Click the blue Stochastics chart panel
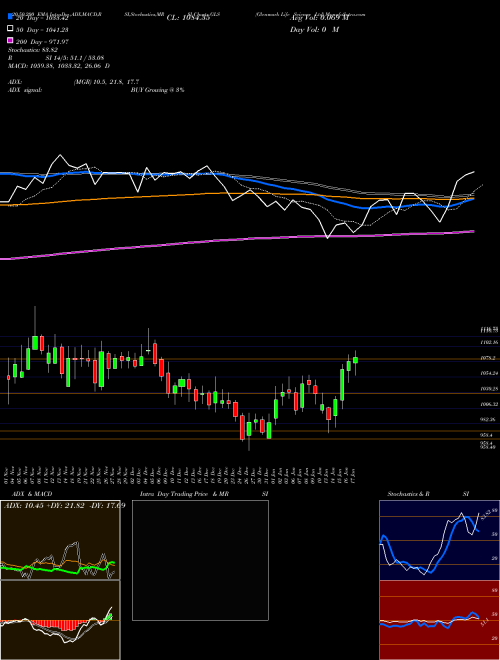The width and height of the screenshot is (500, 660). [439, 540]
